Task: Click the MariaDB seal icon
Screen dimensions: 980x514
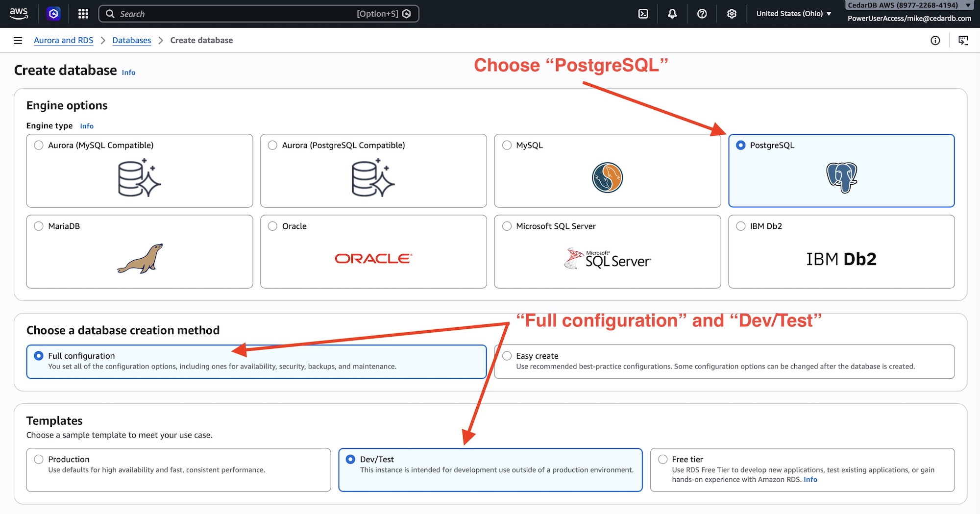Action: (139, 258)
